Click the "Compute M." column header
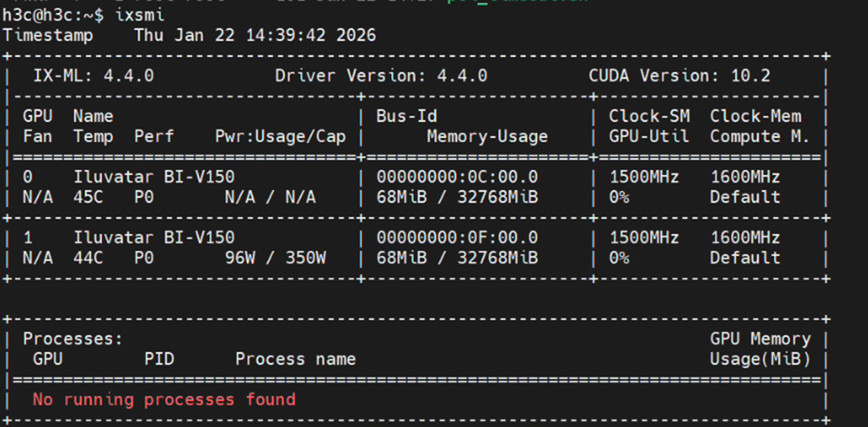868x427 pixels. click(760, 137)
